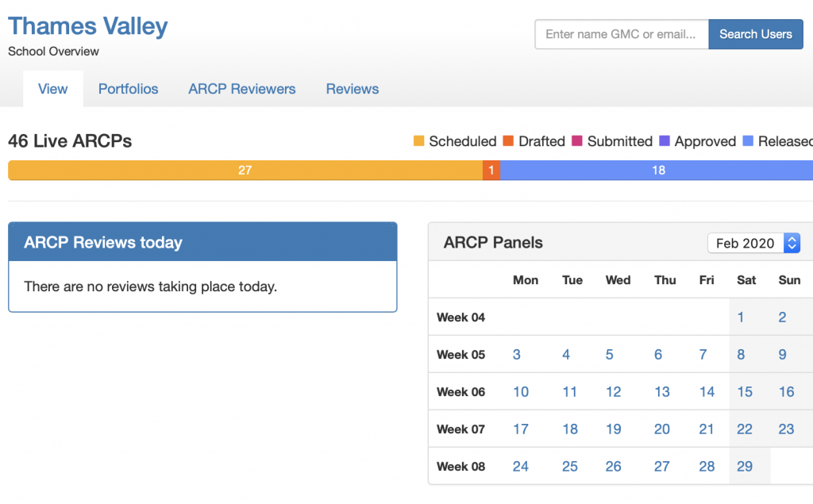Pick calendar date 16
813x504 pixels.
point(786,391)
